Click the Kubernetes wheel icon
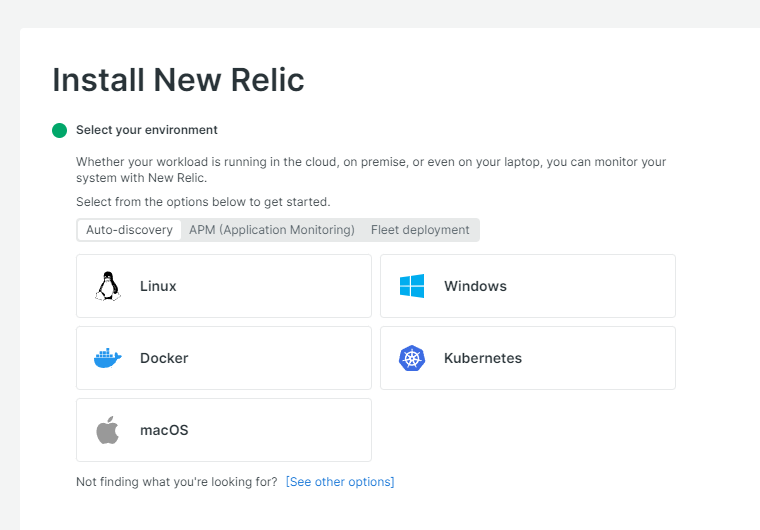The height and width of the screenshot is (530, 760). 412,358
